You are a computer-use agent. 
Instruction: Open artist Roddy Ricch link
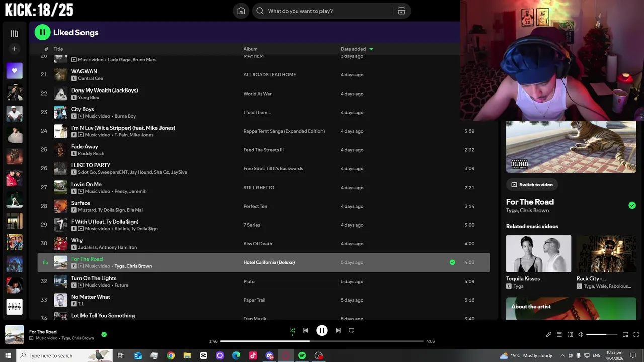point(91,154)
